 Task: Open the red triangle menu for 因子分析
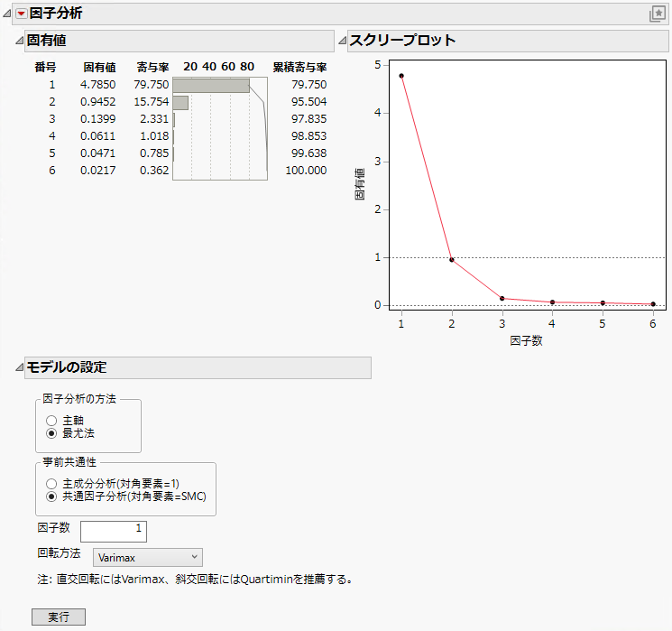pyautogui.click(x=21, y=14)
